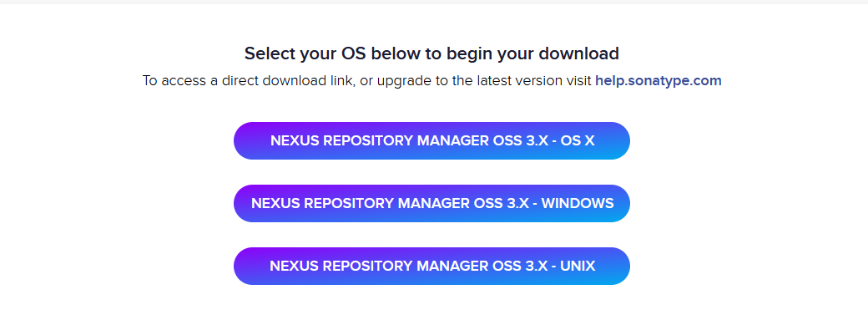Image resolution: width=868 pixels, height=315 pixels.
Task: Choose the WINDOWS version of Nexus Repository
Action: [x=431, y=204]
